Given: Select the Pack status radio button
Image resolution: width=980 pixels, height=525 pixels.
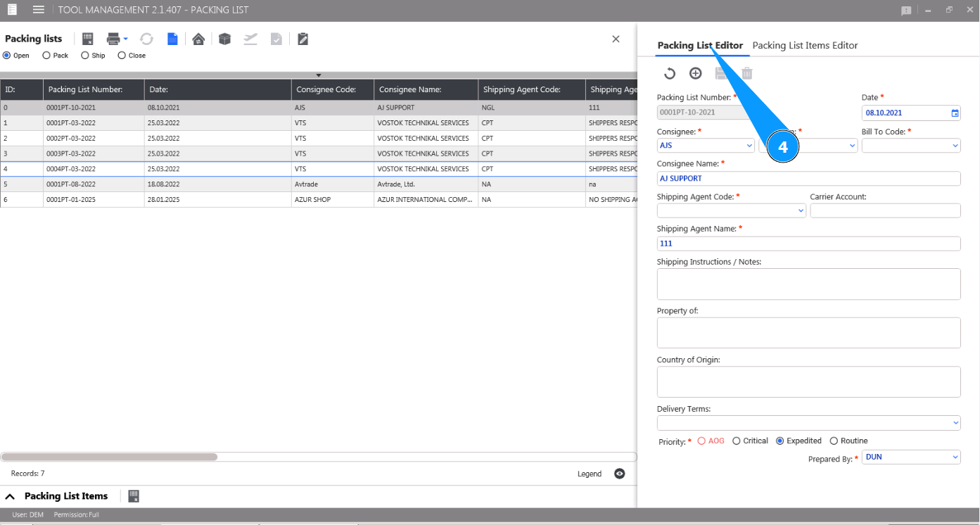Looking at the screenshot, I should (46, 56).
